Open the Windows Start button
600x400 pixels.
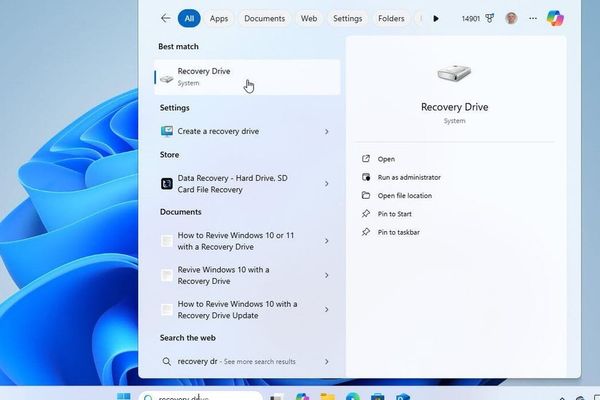click(124, 397)
